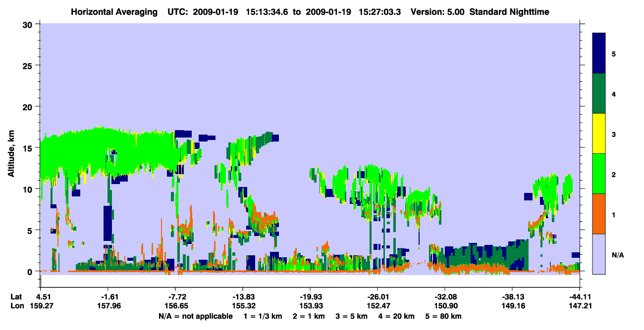Click latitude value -38.13

click(512, 297)
